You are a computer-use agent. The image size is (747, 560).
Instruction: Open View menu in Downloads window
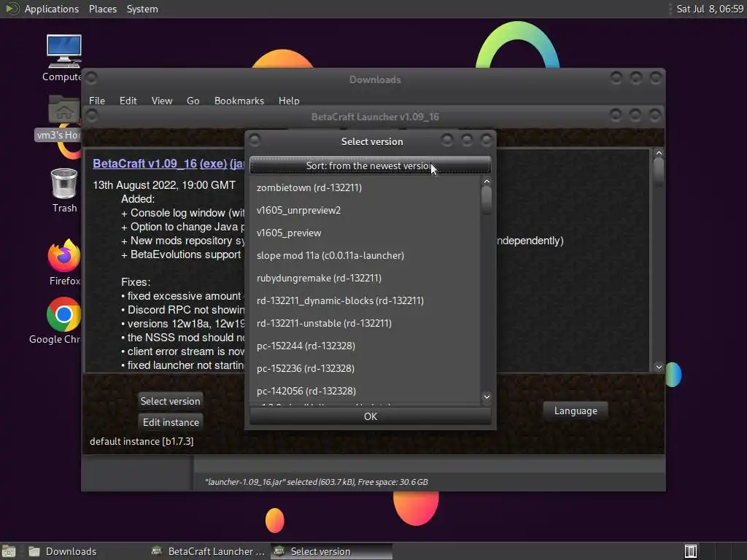pyautogui.click(x=161, y=101)
